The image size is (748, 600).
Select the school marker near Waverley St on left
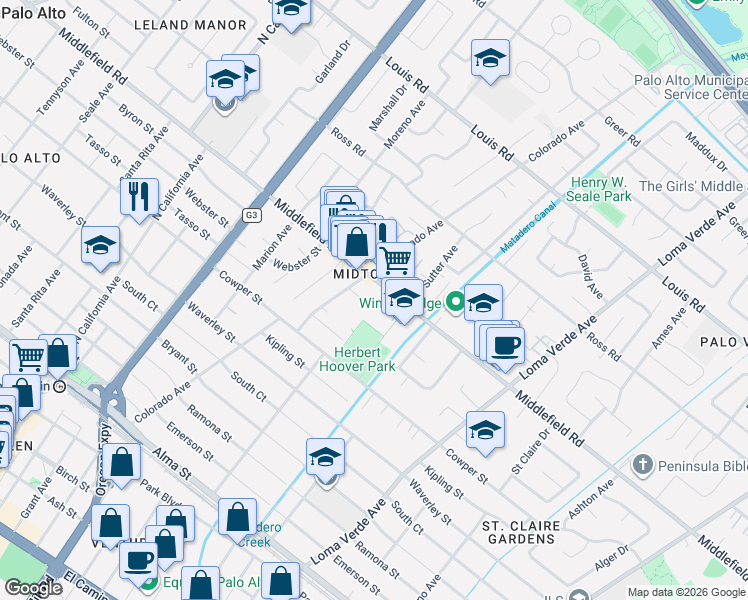[100, 247]
